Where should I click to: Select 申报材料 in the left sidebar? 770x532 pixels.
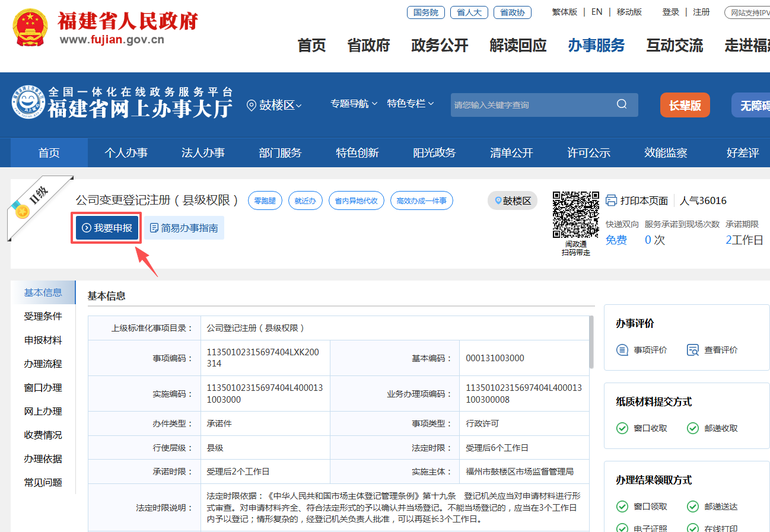tap(44, 340)
